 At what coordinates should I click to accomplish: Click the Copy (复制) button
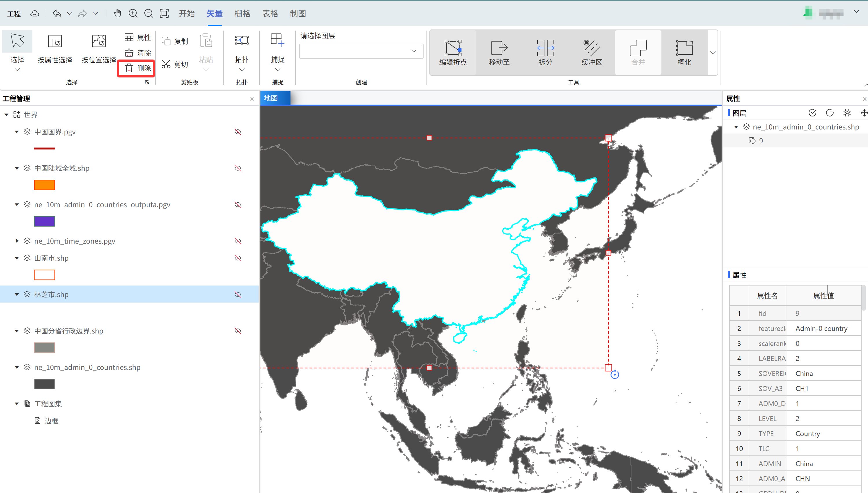(175, 41)
